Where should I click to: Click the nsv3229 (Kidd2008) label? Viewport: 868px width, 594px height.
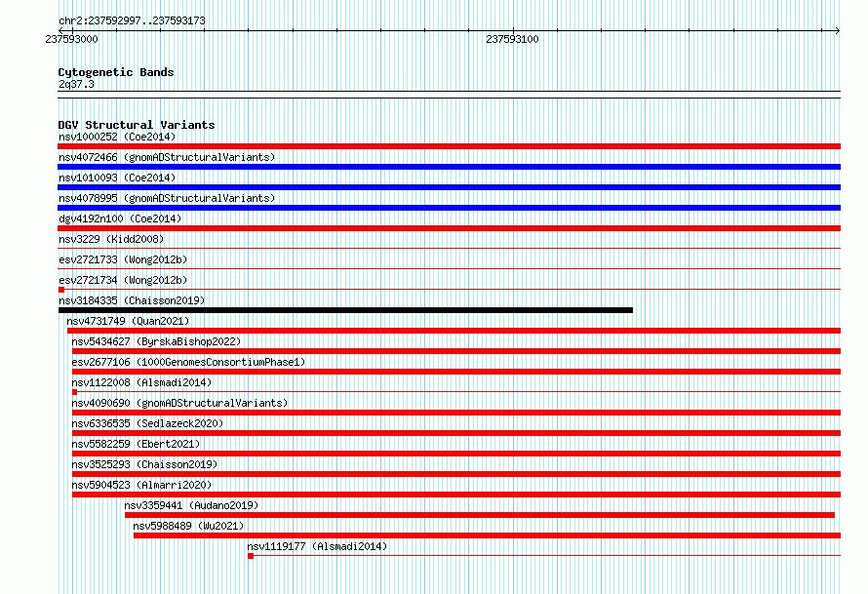point(111,239)
